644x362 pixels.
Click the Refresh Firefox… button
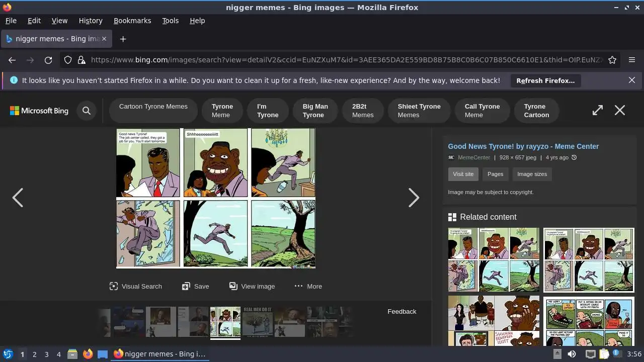545,80
